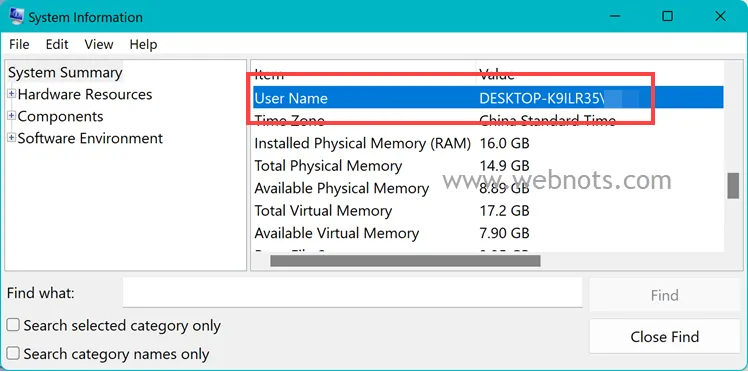Select the User Name row
Image resolution: width=748 pixels, height=372 pixels.
click(x=488, y=98)
